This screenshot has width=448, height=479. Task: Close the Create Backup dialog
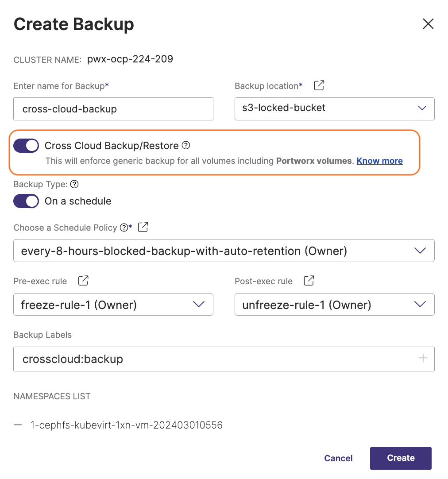click(x=428, y=24)
